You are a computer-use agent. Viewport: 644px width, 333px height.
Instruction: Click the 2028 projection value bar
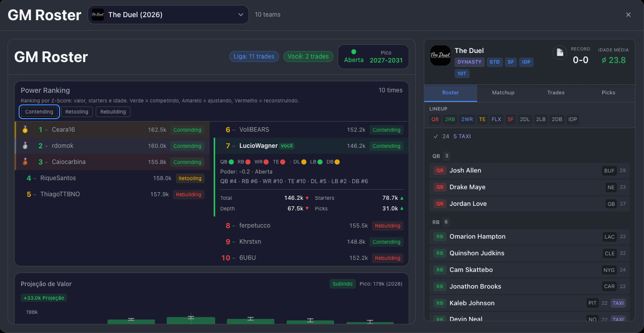191,320
